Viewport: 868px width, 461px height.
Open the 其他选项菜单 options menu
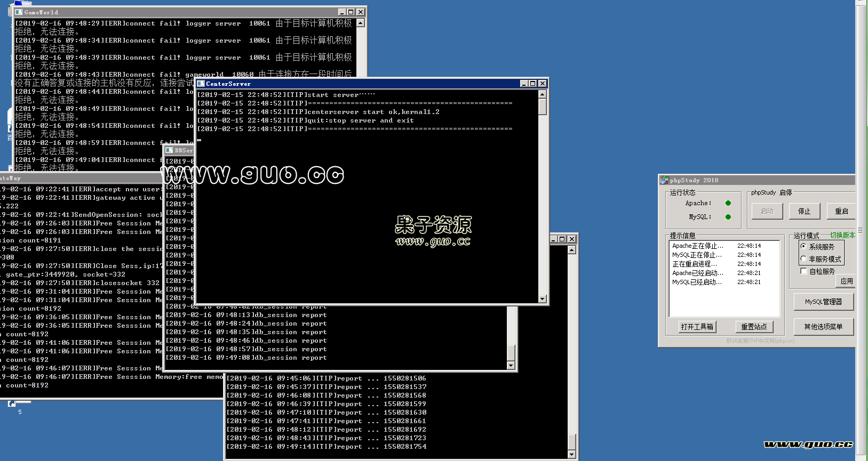(x=823, y=327)
